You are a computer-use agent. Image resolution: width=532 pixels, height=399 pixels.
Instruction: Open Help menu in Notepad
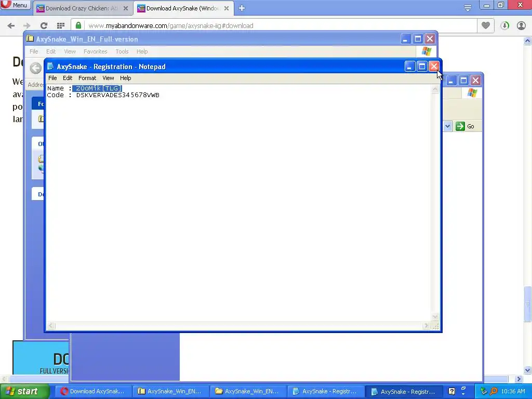tap(126, 78)
